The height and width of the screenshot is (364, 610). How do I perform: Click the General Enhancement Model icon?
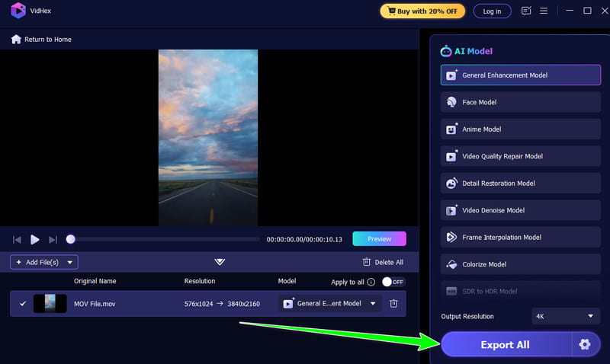click(451, 75)
